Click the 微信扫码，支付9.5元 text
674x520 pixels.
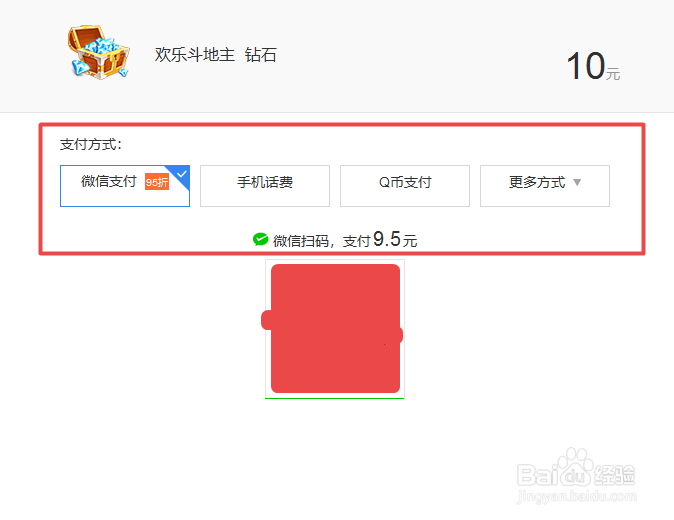345,240
